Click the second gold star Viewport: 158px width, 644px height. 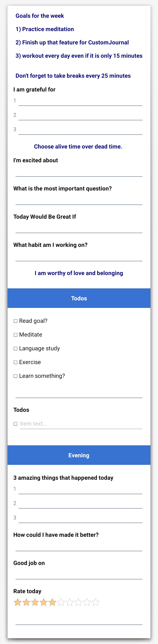pyautogui.click(x=26, y=602)
